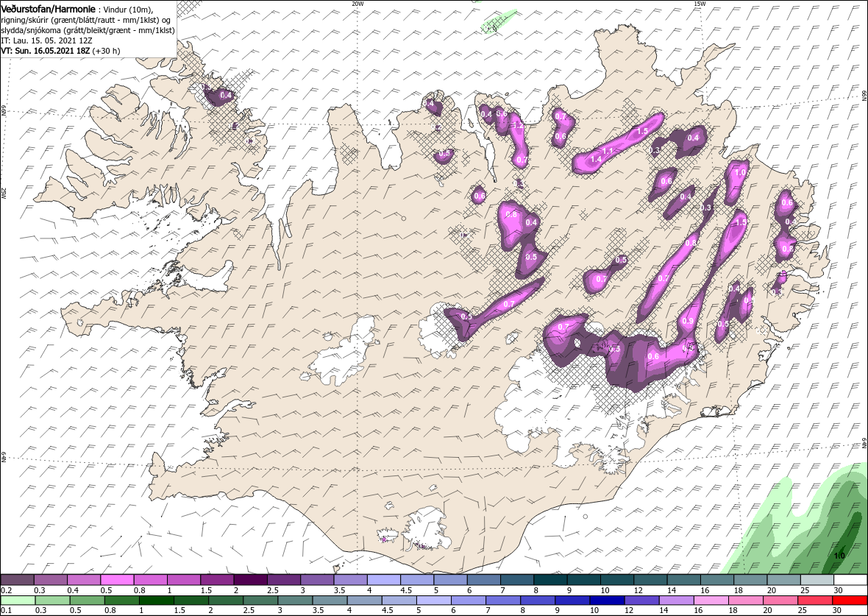The image size is (868, 616).
Task: Click the pale green swatch above lower-bar 0.1
Action: [18, 601]
